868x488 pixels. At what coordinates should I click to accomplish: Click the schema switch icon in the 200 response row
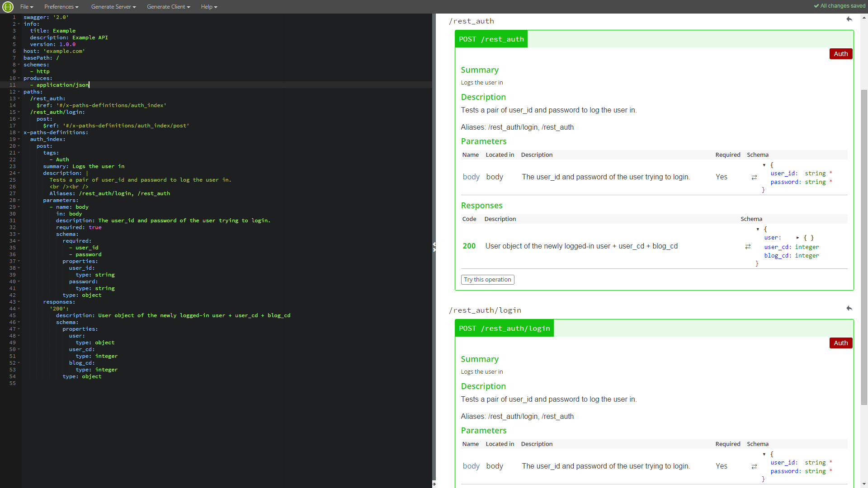point(748,247)
